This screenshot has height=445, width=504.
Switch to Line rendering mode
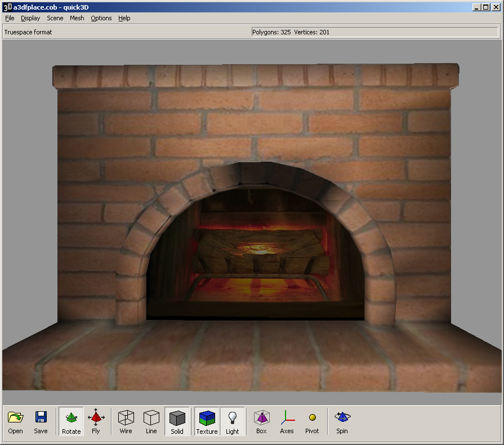coord(151,421)
